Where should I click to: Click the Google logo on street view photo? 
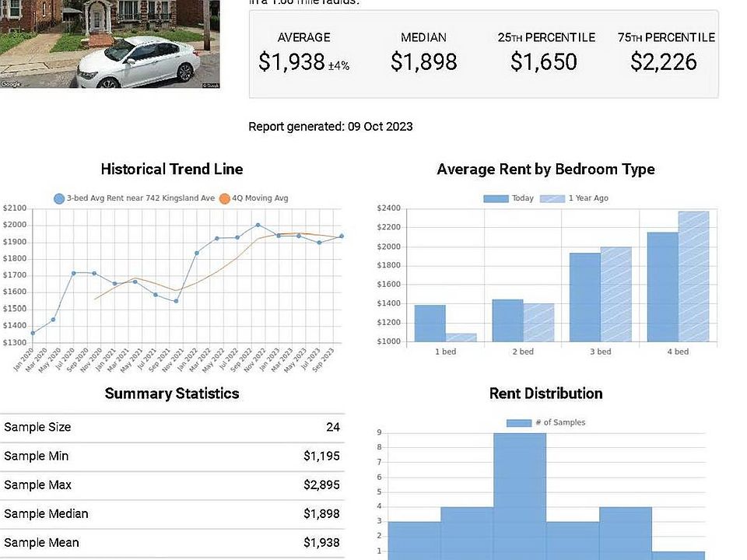[x=10, y=84]
